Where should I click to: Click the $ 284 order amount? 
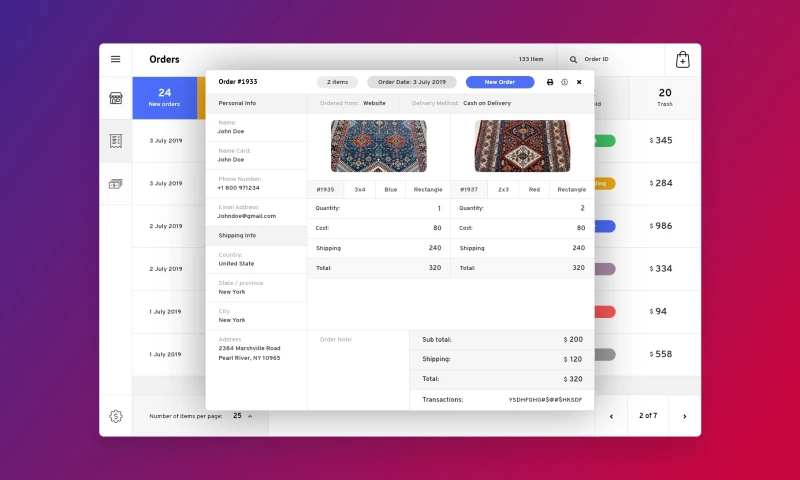tap(661, 183)
